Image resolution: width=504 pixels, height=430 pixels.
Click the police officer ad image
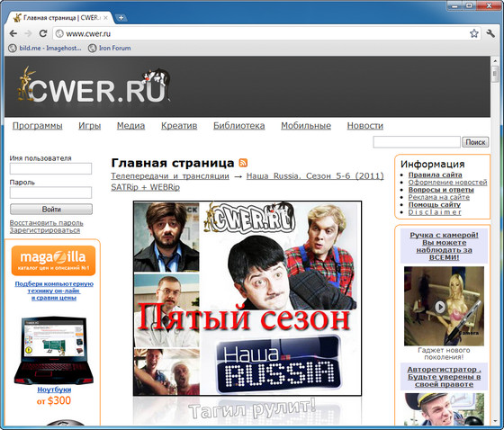tap(444, 409)
